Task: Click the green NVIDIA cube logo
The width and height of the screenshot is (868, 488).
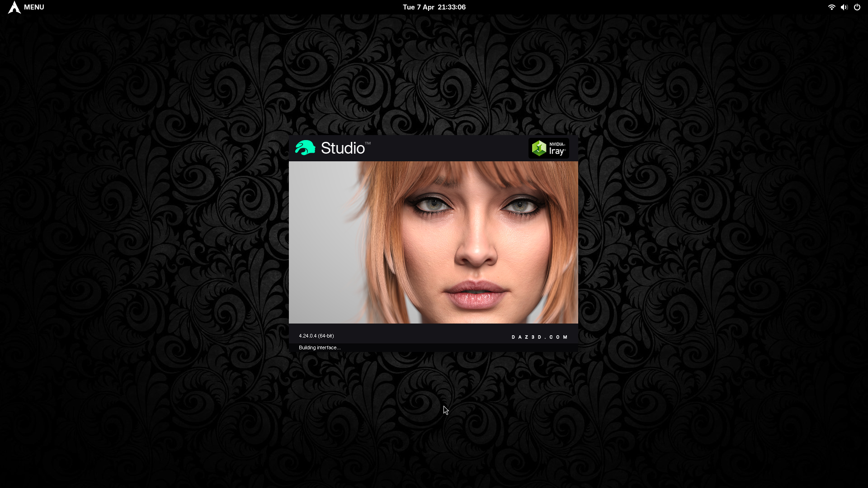Action: click(x=539, y=148)
